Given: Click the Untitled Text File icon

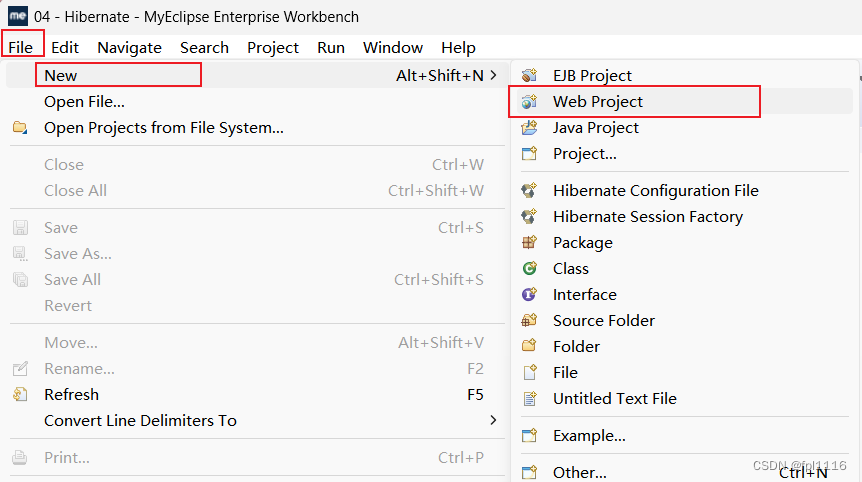Looking at the screenshot, I should [x=529, y=398].
